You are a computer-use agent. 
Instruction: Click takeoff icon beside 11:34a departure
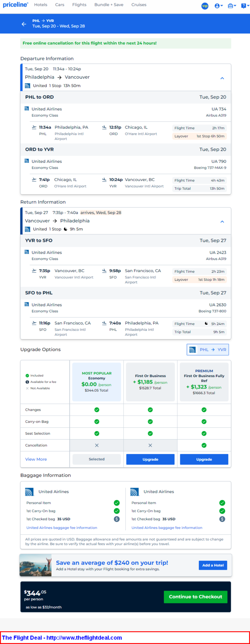(34, 127)
